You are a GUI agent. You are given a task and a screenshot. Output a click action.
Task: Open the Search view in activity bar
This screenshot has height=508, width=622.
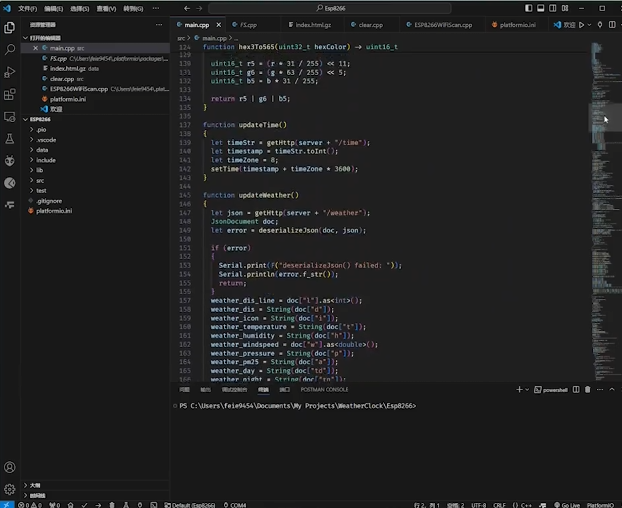tap(10, 49)
